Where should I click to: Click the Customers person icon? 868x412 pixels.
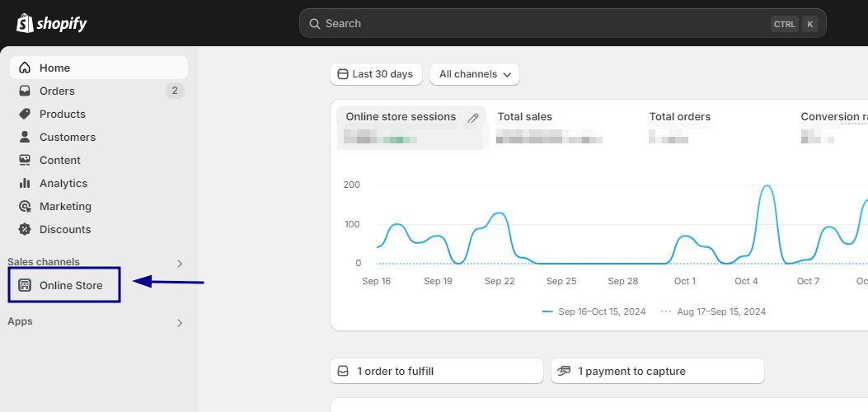click(25, 137)
